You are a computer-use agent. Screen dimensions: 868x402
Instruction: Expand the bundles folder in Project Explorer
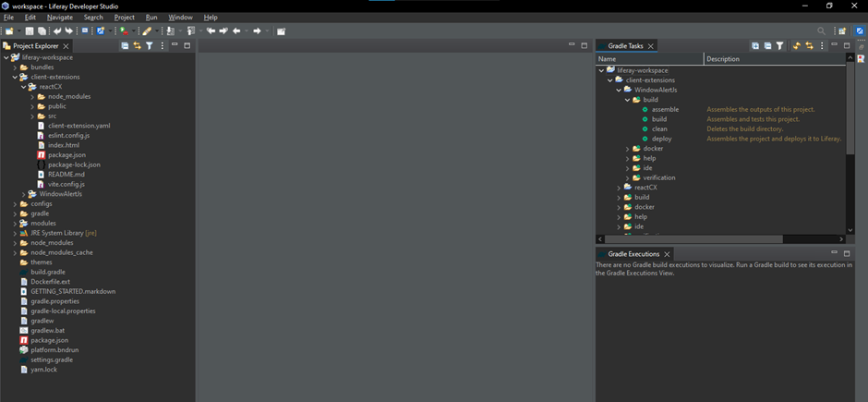[x=15, y=67]
